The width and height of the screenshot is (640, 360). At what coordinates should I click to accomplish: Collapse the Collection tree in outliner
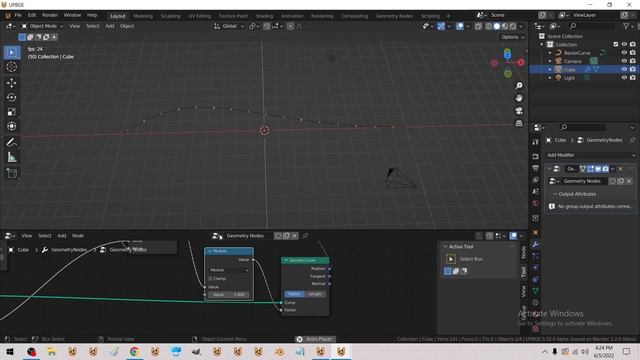[542, 44]
